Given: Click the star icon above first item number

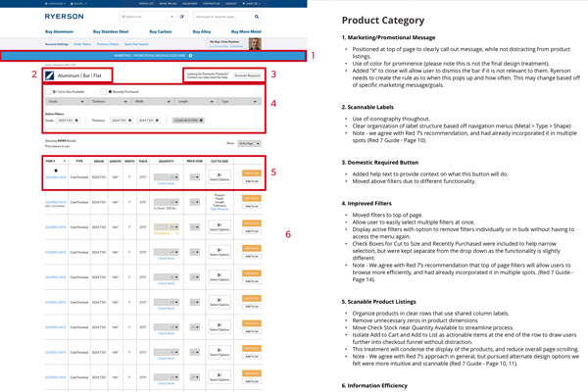Looking at the screenshot, I should 56,171.
